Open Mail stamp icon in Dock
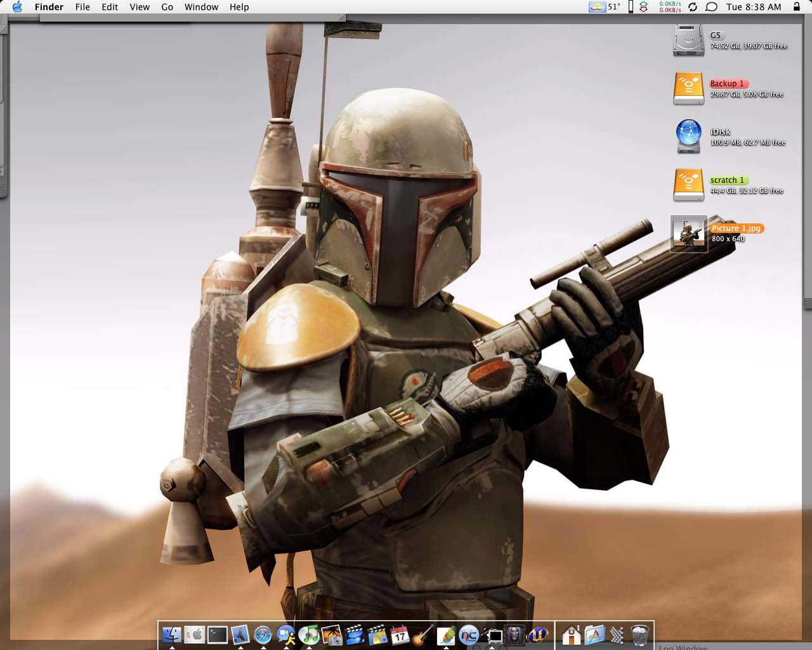This screenshot has height=650, width=812. click(240, 634)
